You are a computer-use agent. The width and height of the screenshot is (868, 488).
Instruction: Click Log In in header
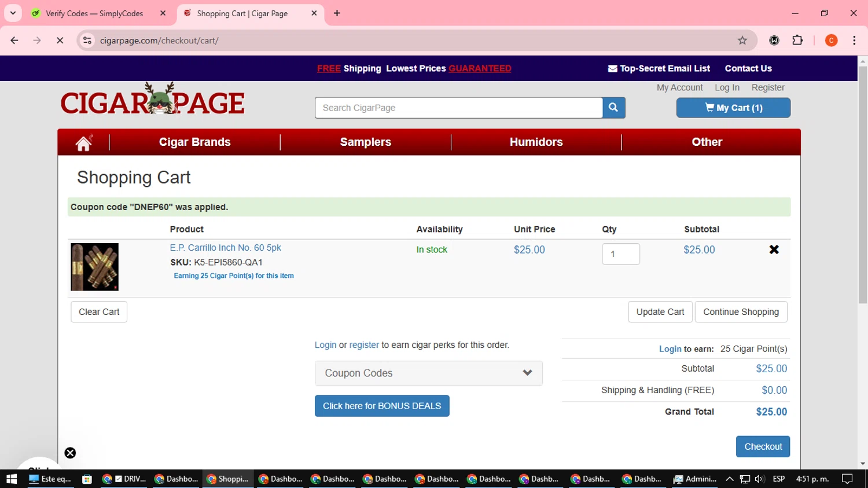click(727, 87)
